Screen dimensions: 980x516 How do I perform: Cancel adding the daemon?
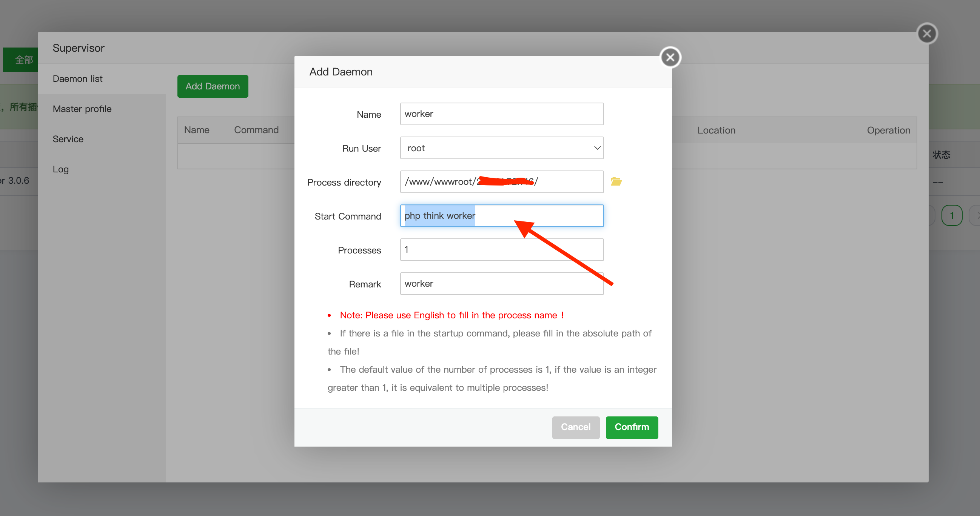pyautogui.click(x=575, y=427)
